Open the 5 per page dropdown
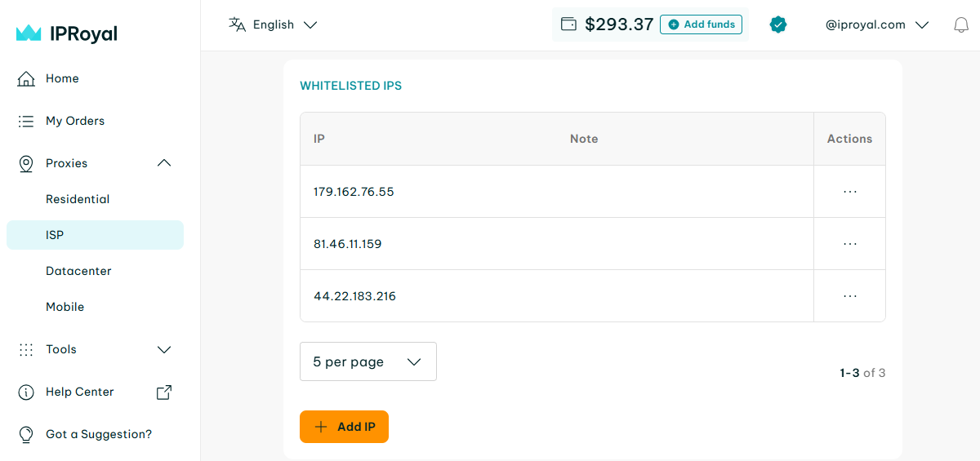980x461 pixels. point(368,361)
